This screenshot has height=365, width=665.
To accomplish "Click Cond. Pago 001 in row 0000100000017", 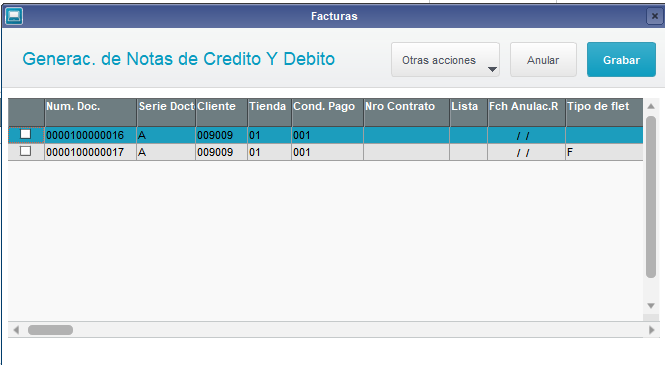I will pyautogui.click(x=327, y=152).
